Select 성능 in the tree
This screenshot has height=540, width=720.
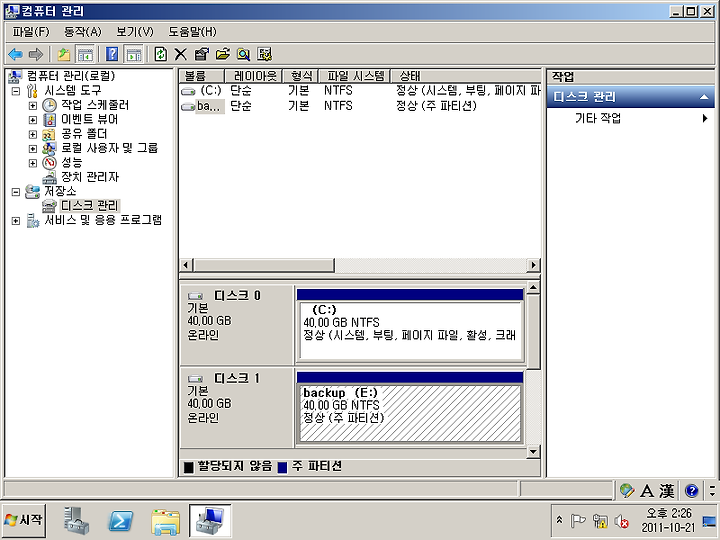point(72,162)
